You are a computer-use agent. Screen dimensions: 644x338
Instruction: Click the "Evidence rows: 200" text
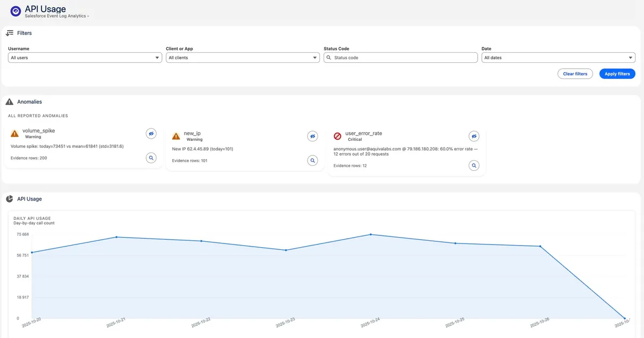point(29,158)
